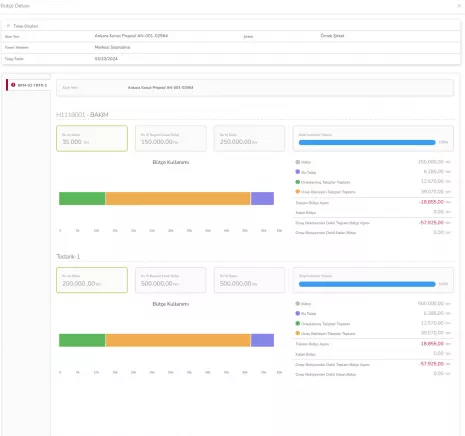Click the purple Bu Talep dot under Tedarik-1
This screenshot has height=436, width=465.
tap(298, 313)
